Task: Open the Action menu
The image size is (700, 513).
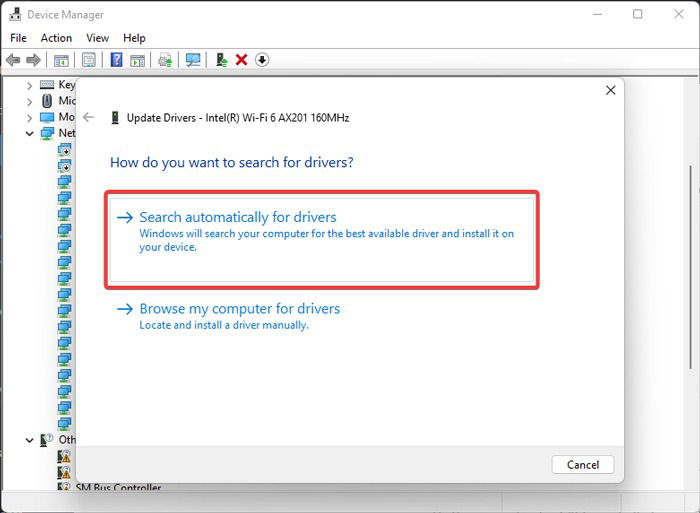Action: coord(56,38)
